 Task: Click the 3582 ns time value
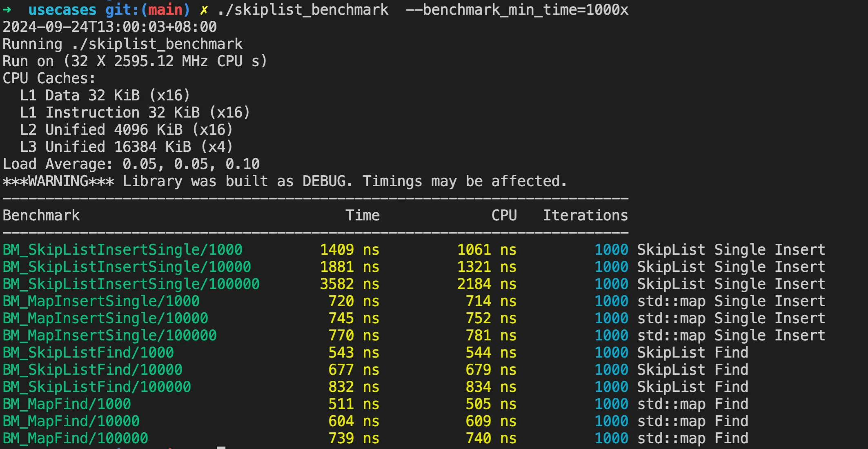pyautogui.click(x=349, y=284)
